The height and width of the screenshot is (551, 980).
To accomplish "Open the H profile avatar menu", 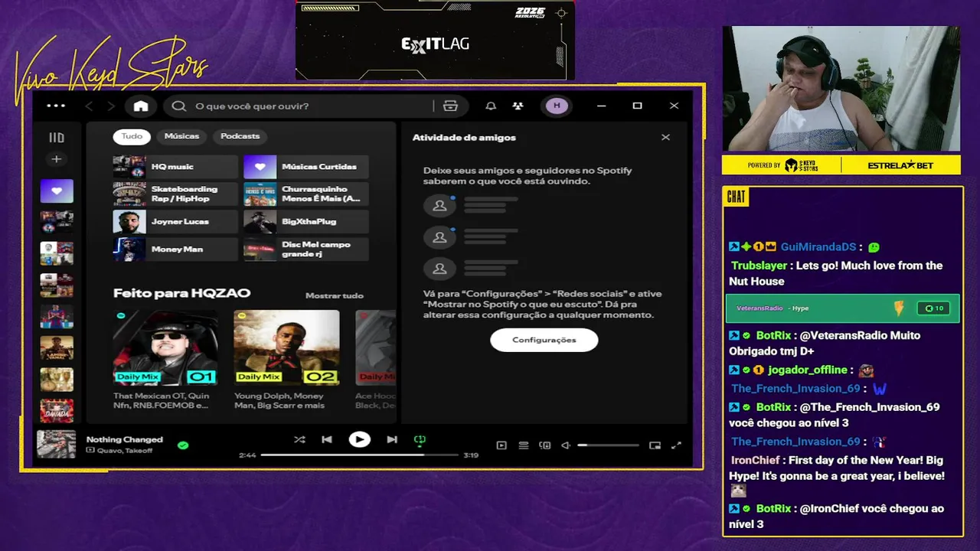I will pos(557,106).
